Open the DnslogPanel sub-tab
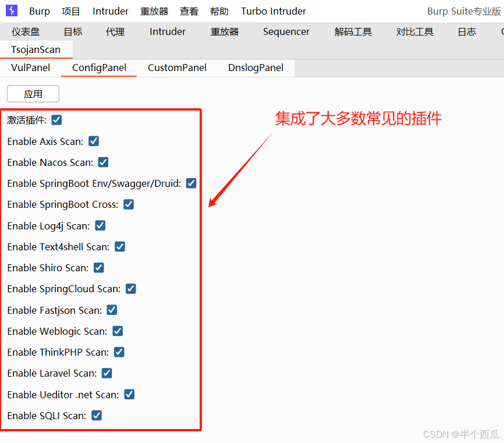This screenshot has height=443, width=504. (256, 68)
